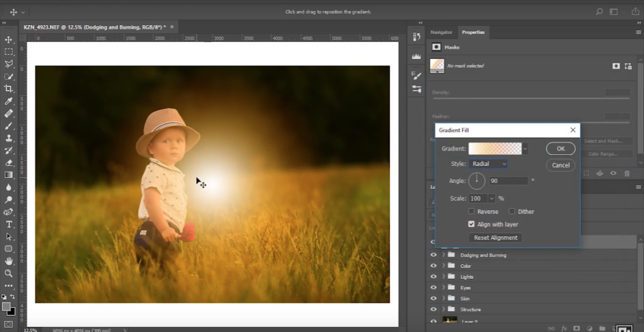Viewport: 644px width, 332px height.
Task: Select the Eyedropper tool
Action: tap(8, 101)
